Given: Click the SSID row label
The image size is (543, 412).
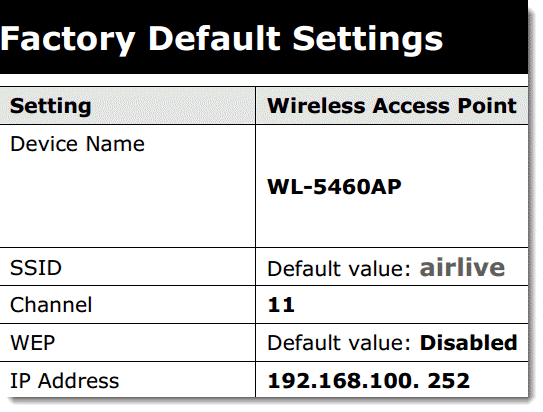Looking at the screenshot, I should (x=36, y=268).
